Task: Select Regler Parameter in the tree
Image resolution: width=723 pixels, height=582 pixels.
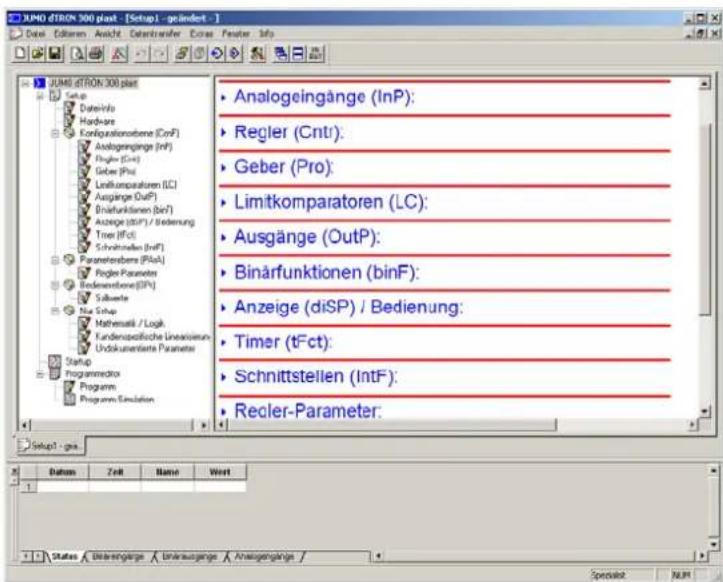Action: coord(126,273)
